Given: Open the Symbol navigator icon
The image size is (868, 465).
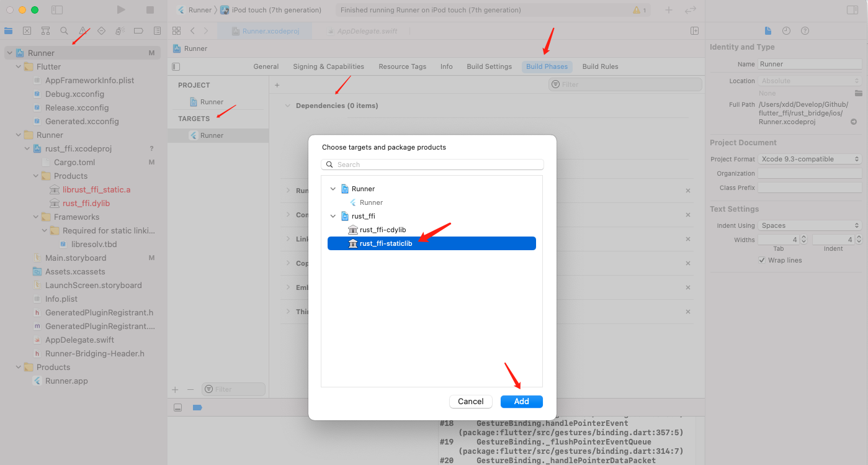Looking at the screenshot, I should point(45,30).
